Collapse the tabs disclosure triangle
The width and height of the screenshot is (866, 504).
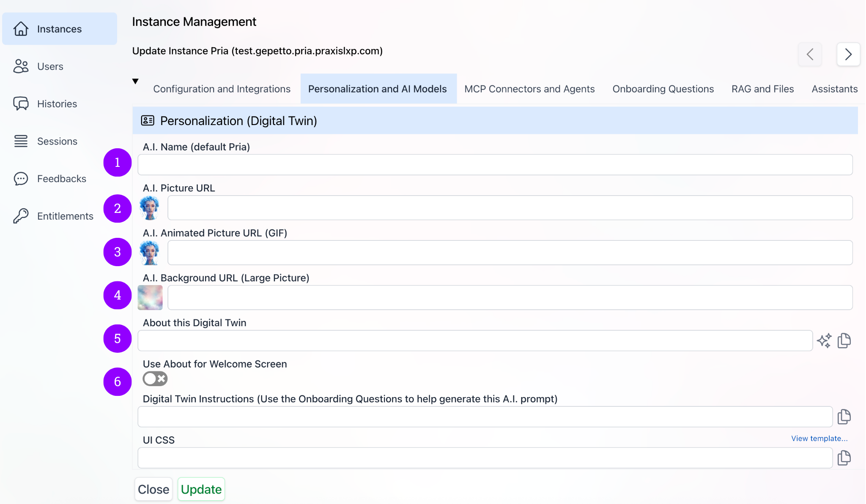[135, 81]
